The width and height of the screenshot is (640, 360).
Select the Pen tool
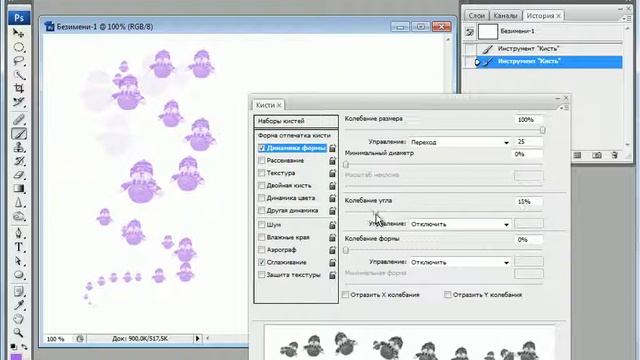click(x=18, y=233)
